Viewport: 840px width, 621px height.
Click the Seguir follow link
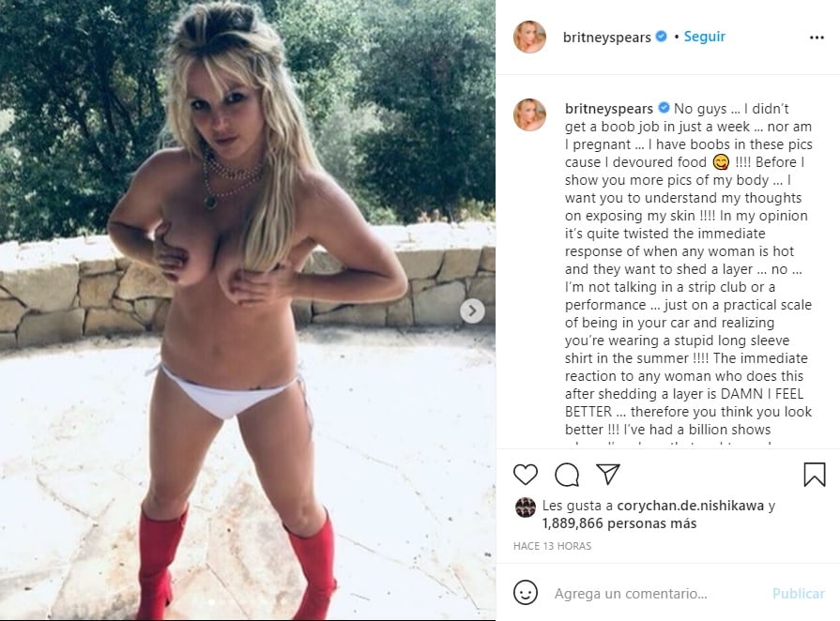(704, 37)
